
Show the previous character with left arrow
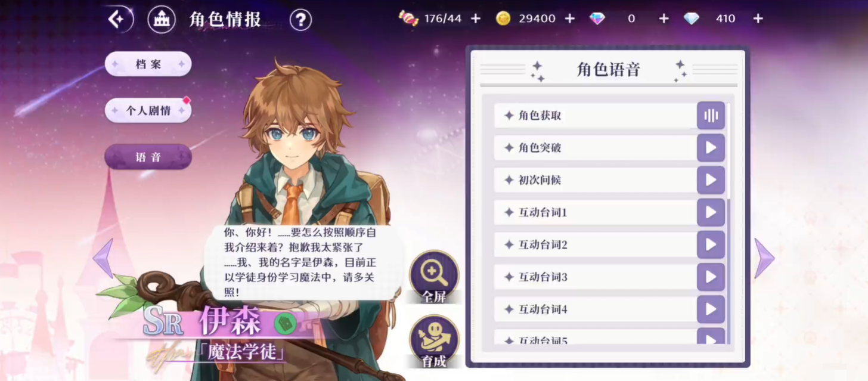click(x=103, y=258)
